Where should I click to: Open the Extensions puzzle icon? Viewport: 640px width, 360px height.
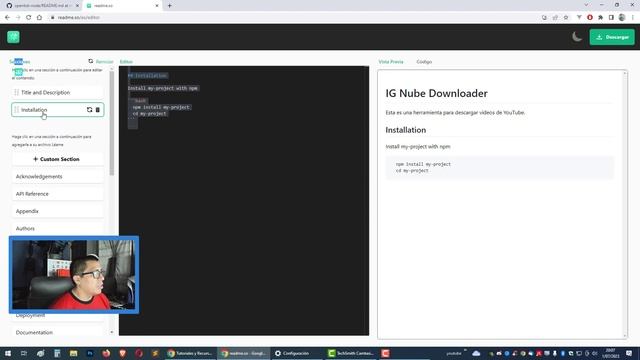[600, 18]
